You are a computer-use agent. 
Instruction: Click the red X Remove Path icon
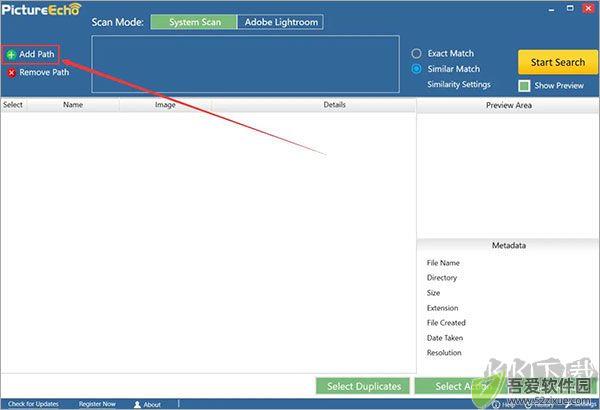(11, 73)
